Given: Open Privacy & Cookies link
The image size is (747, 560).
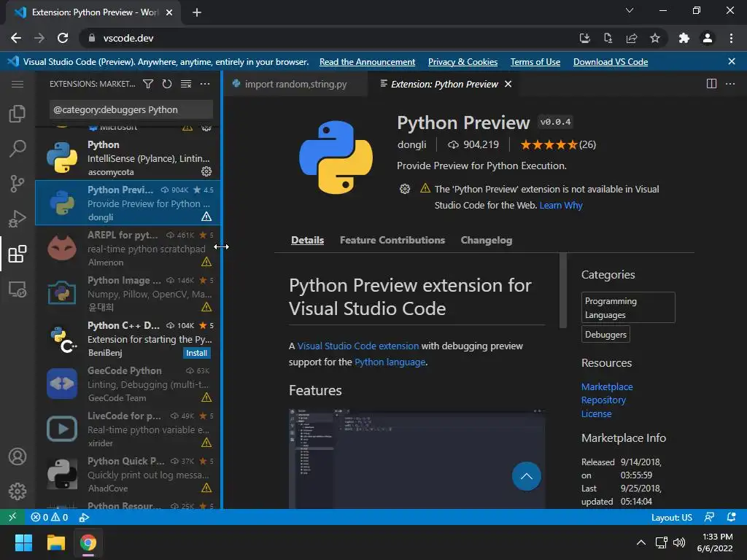Looking at the screenshot, I should point(462,62).
